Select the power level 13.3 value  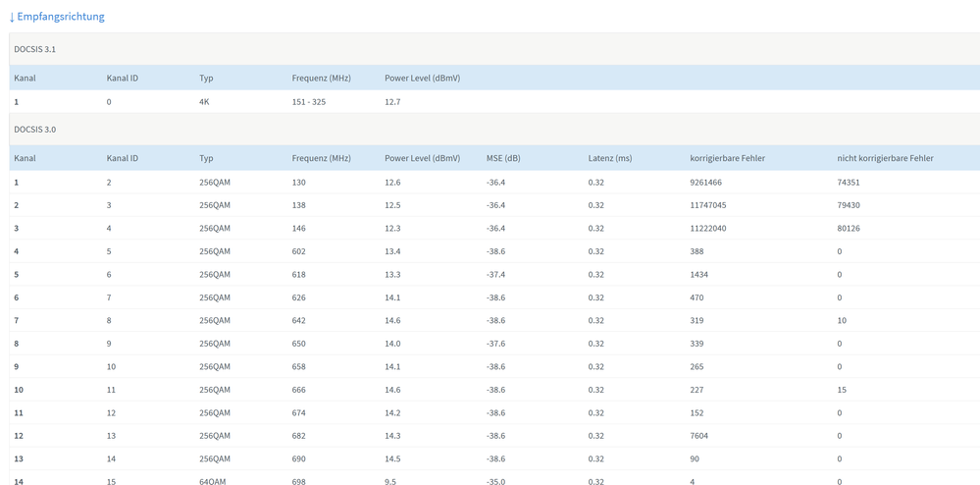[392, 275]
